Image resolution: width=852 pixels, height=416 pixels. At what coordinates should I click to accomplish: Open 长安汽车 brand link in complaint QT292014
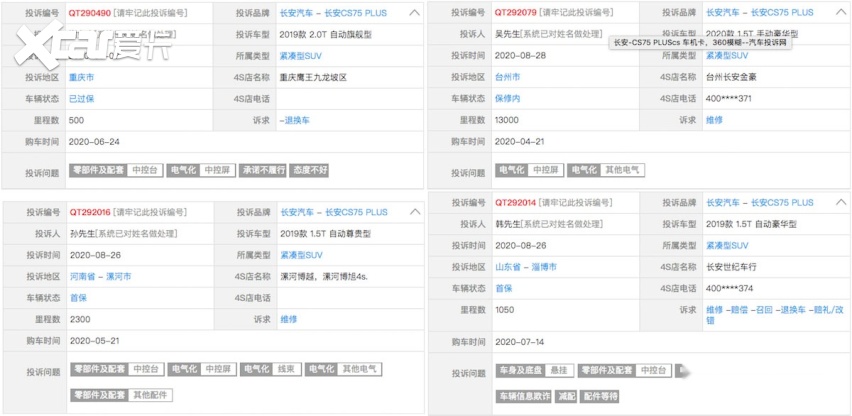(x=723, y=203)
